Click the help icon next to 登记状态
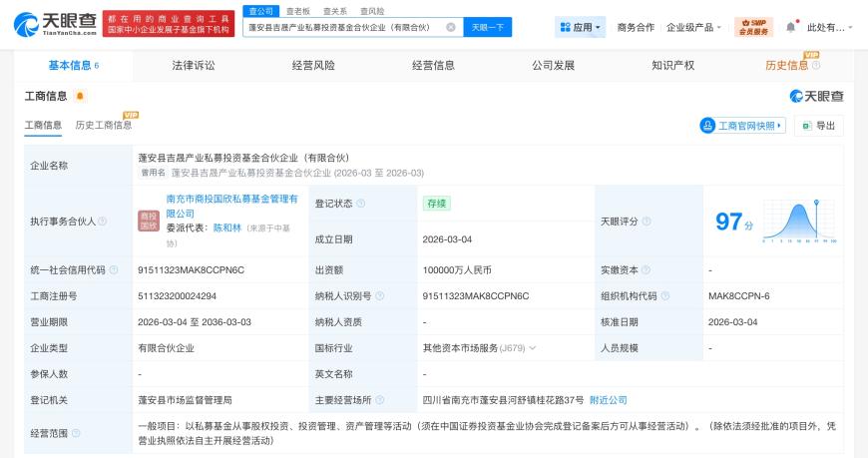The image size is (868, 458). pos(360,204)
